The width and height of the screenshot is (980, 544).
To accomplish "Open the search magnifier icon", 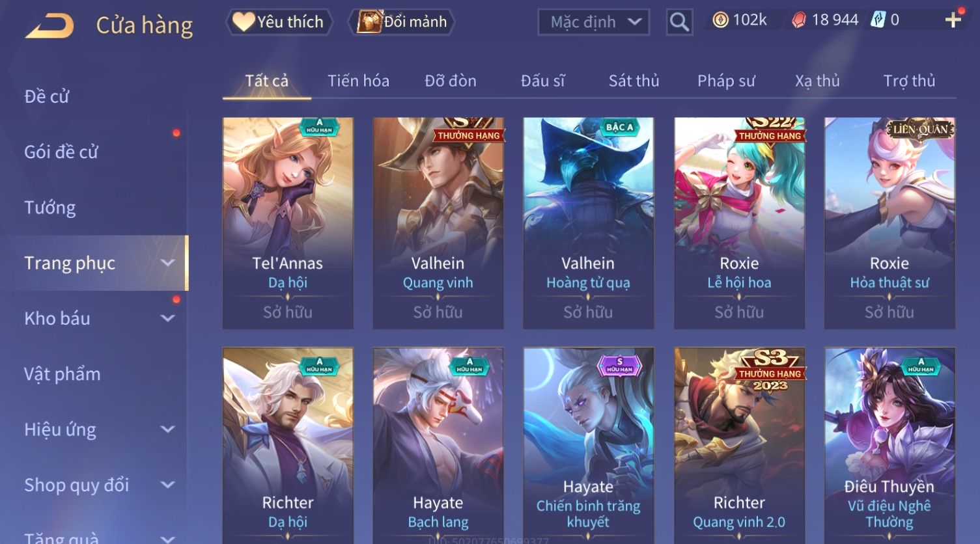I will 679,23.
